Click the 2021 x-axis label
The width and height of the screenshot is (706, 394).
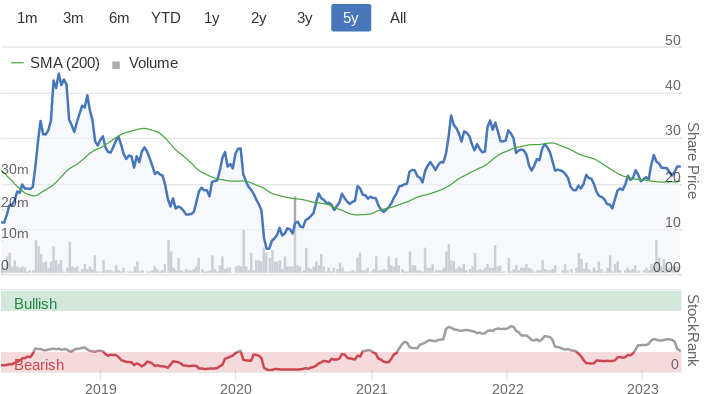[x=372, y=388]
